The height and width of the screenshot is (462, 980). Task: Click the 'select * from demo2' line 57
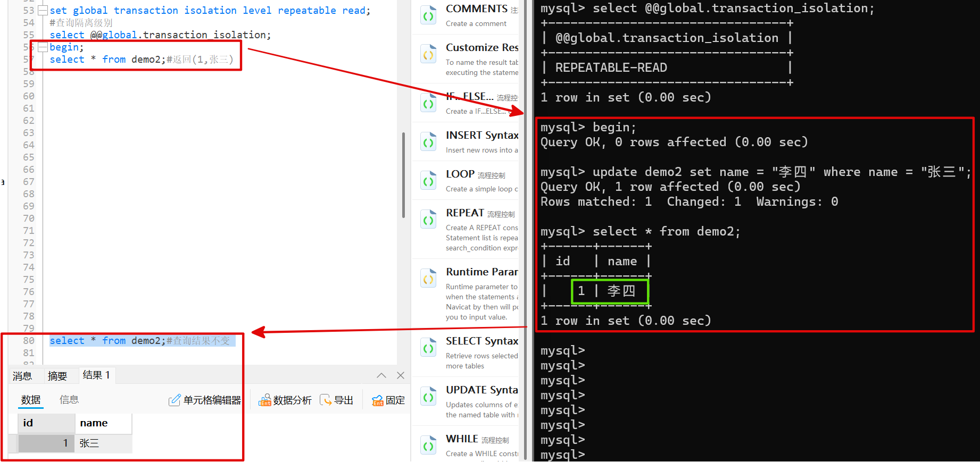point(142,59)
